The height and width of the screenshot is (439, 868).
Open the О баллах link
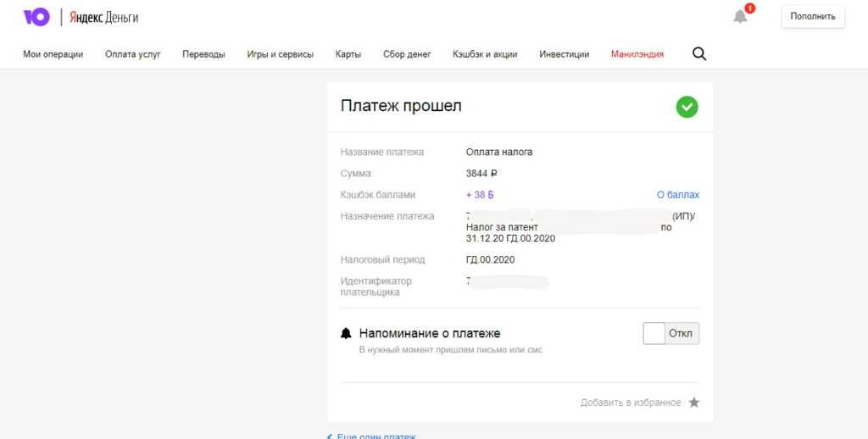tap(678, 195)
